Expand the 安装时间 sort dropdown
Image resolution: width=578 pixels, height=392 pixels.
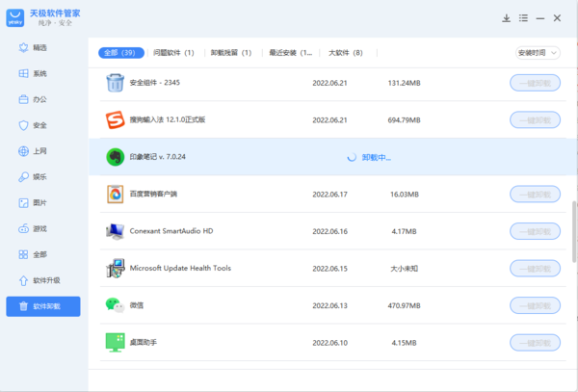(537, 52)
